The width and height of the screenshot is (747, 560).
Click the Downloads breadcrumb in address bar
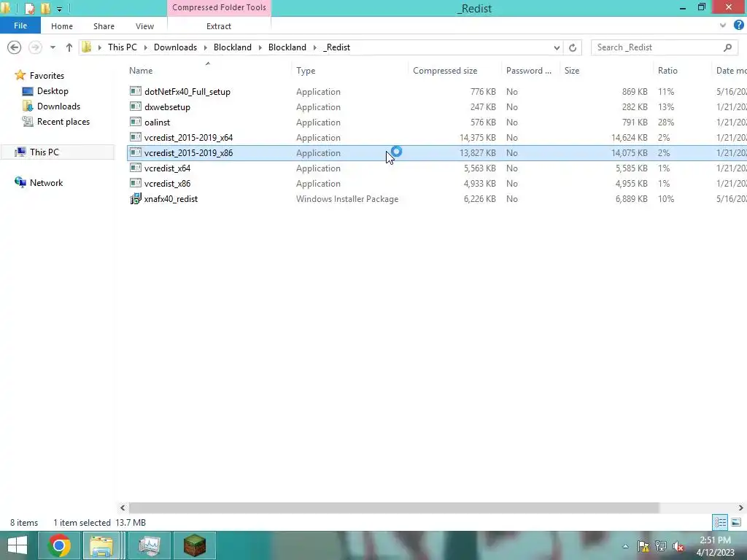(175, 47)
